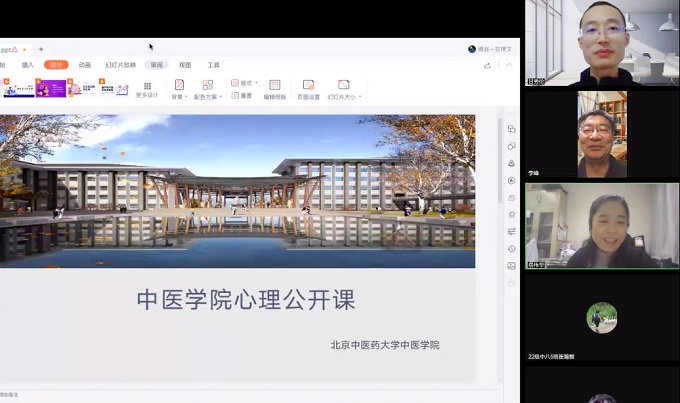Screen dimensions: 680x403
Task: Open the 审阅 (Review) tab
Action: [156, 65]
